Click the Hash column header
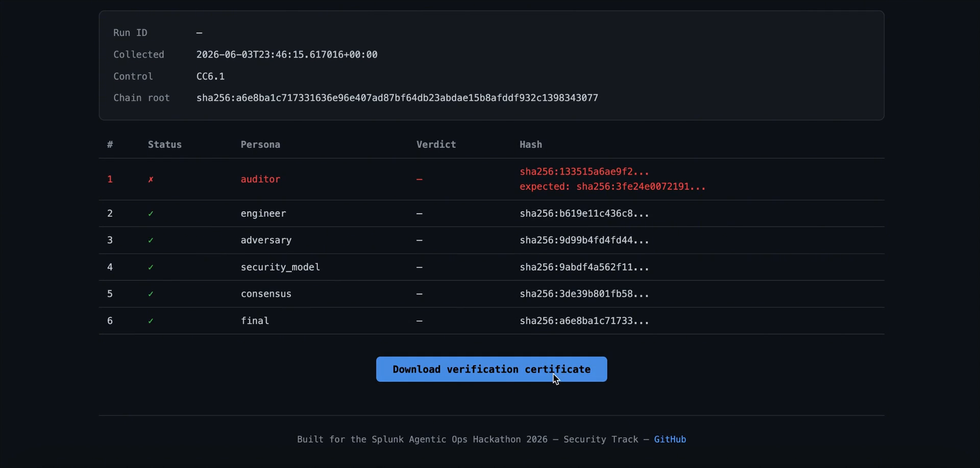The width and height of the screenshot is (980, 468). pos(531,145)
